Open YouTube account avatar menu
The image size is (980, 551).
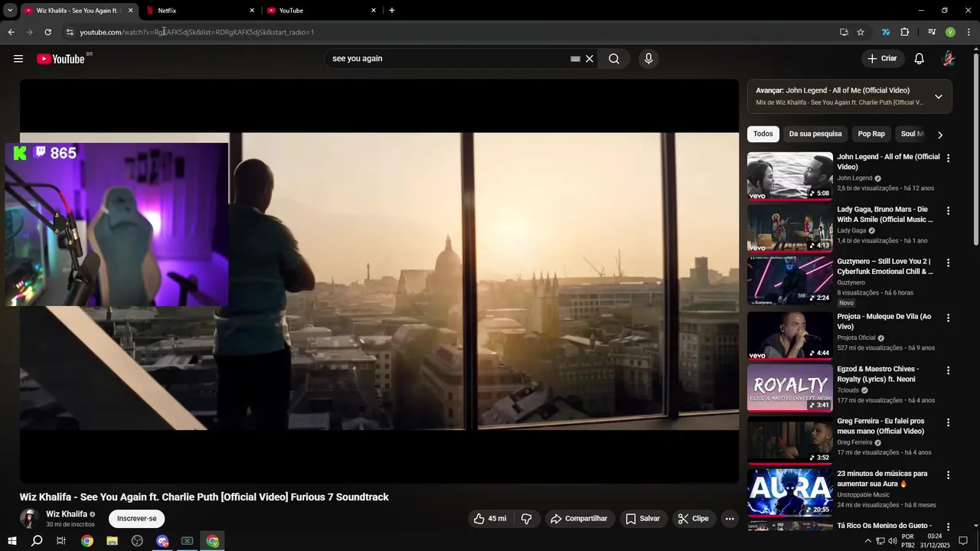(x=949, y=59)
